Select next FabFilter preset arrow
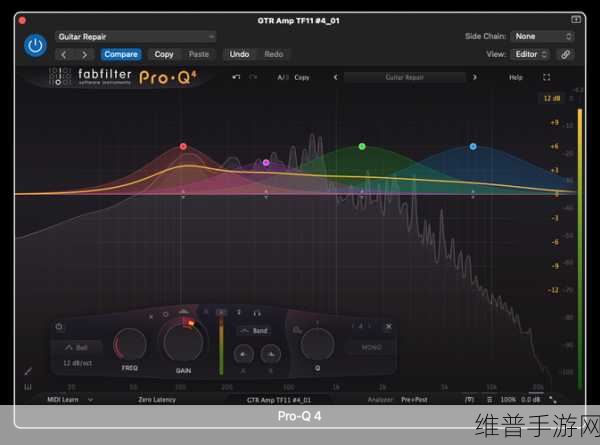The width and height of the screenshot is (600, 445). [x=474, y=77]
